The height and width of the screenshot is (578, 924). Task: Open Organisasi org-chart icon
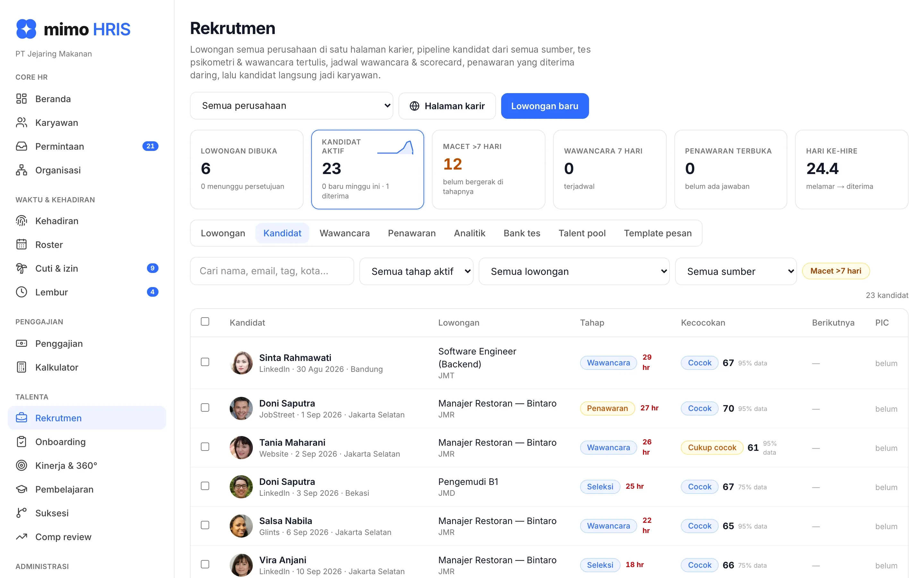coord(21,170)
